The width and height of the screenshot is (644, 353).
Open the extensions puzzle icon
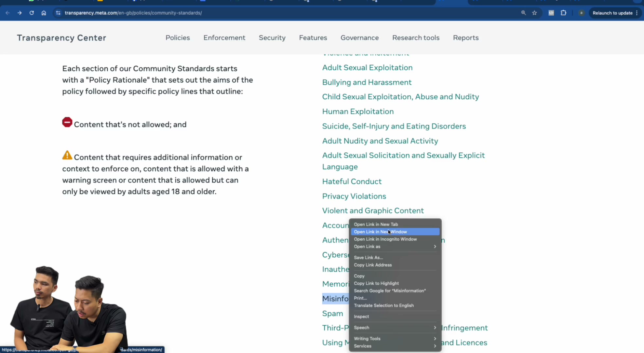(563, 13)
